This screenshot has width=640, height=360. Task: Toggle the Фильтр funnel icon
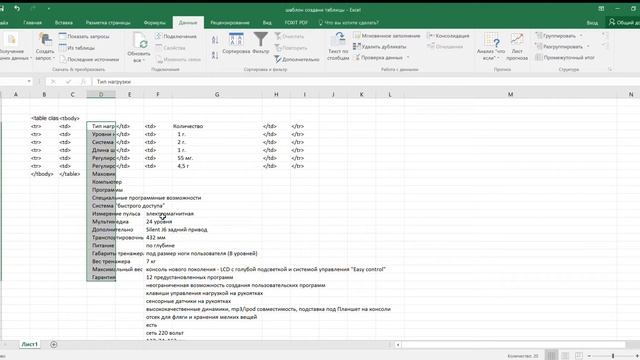tap(260, 39)
